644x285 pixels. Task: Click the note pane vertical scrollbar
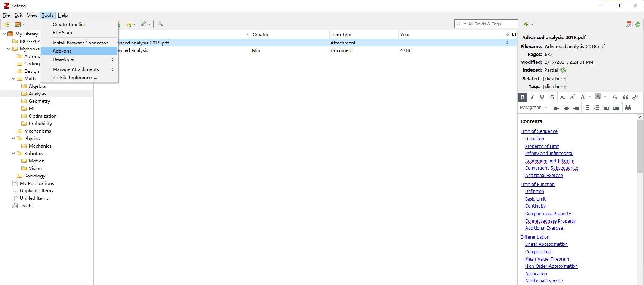pyautogui.click(x=640, y=146)
